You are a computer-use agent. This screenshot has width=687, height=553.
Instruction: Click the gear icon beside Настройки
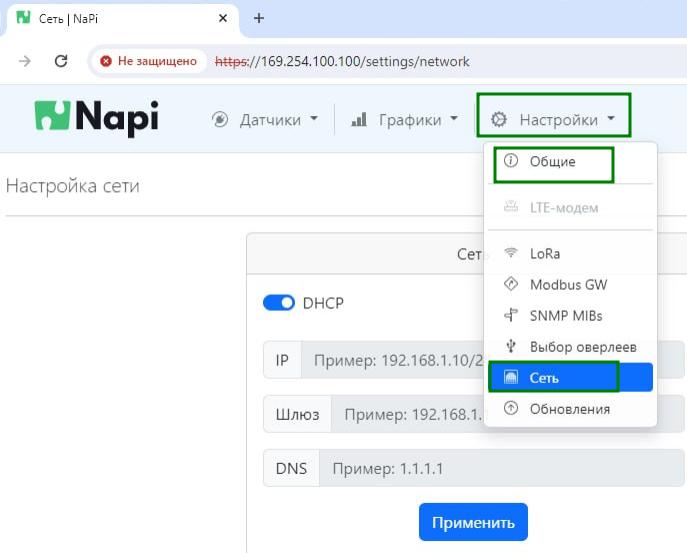[499, 119]
